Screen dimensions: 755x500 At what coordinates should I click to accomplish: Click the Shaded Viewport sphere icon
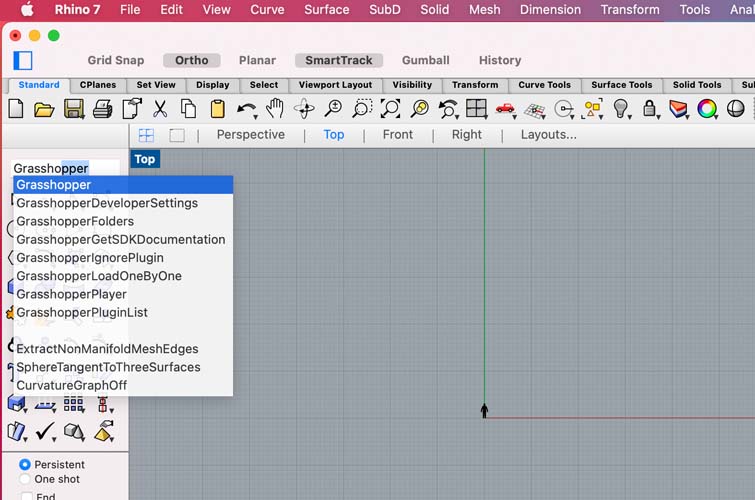(x=735, y=109)
